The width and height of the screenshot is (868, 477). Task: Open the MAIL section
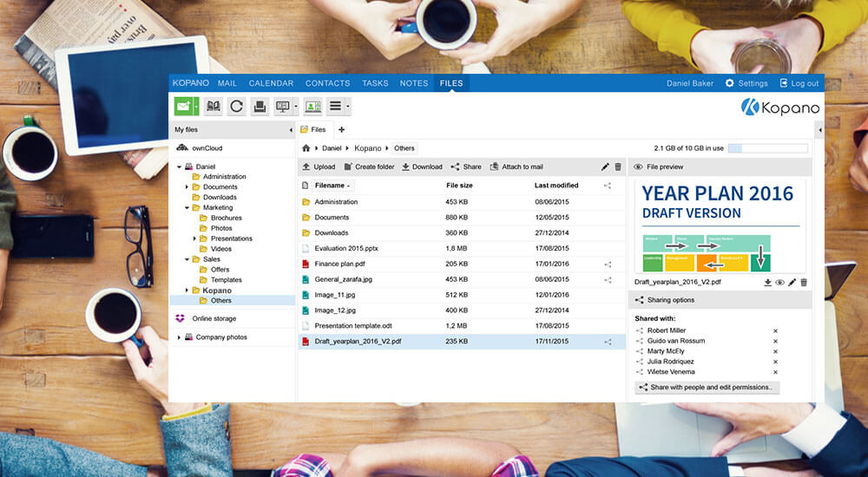[227, 83]
